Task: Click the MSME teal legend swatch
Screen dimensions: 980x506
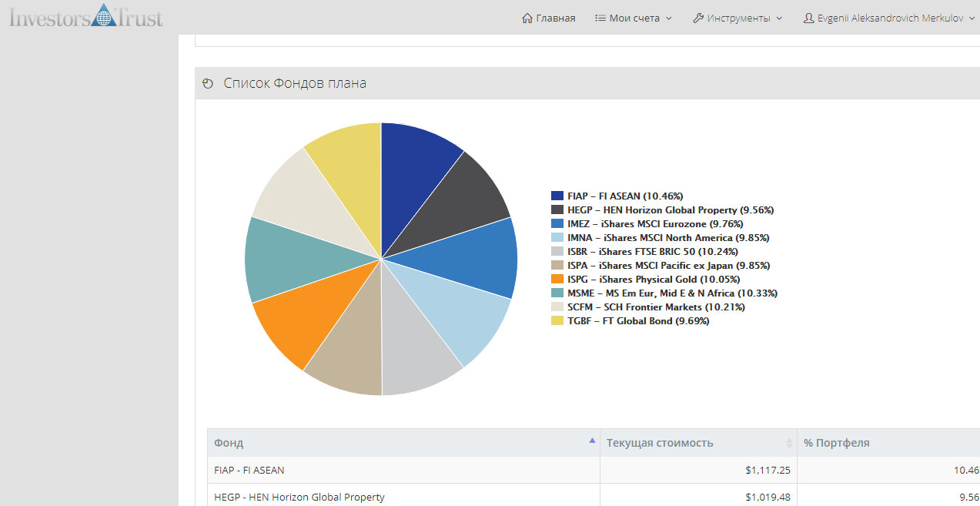Action: point(557,293)
